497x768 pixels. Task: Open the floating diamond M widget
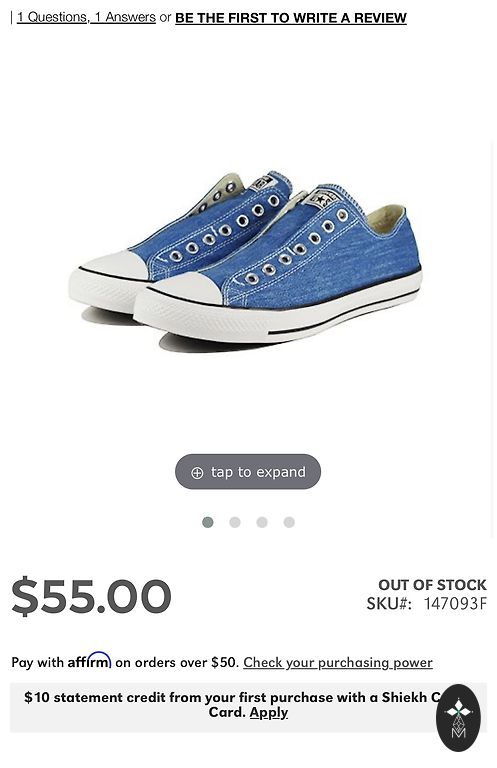point(458,718)
